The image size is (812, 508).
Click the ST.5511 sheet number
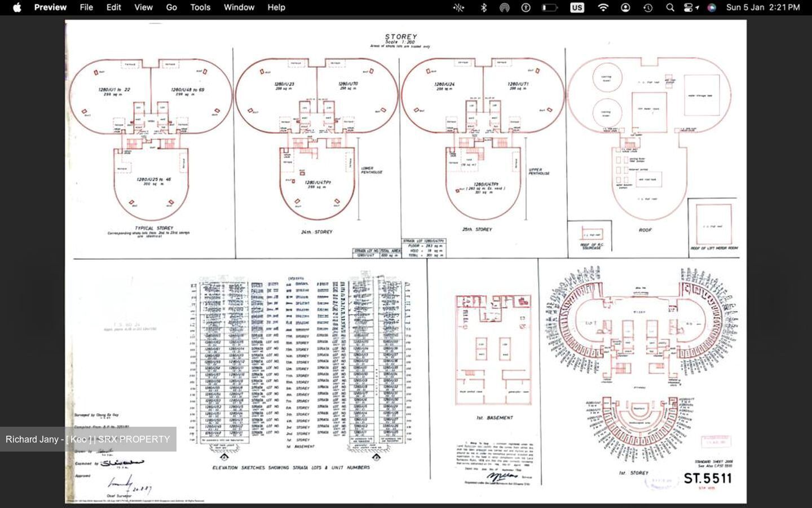coord(708,479)
